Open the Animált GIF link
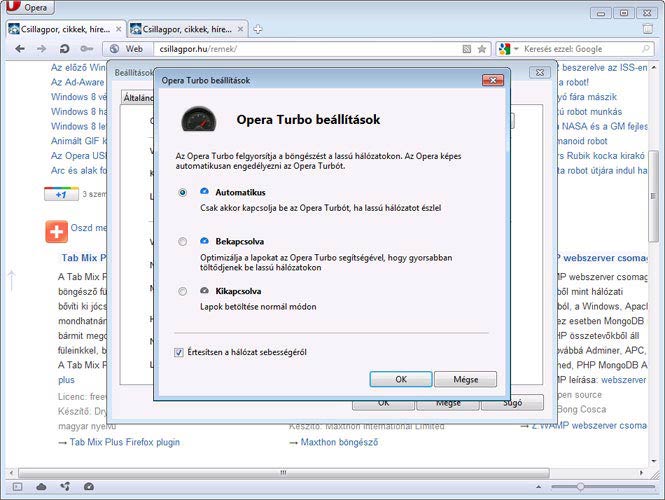 78,141
